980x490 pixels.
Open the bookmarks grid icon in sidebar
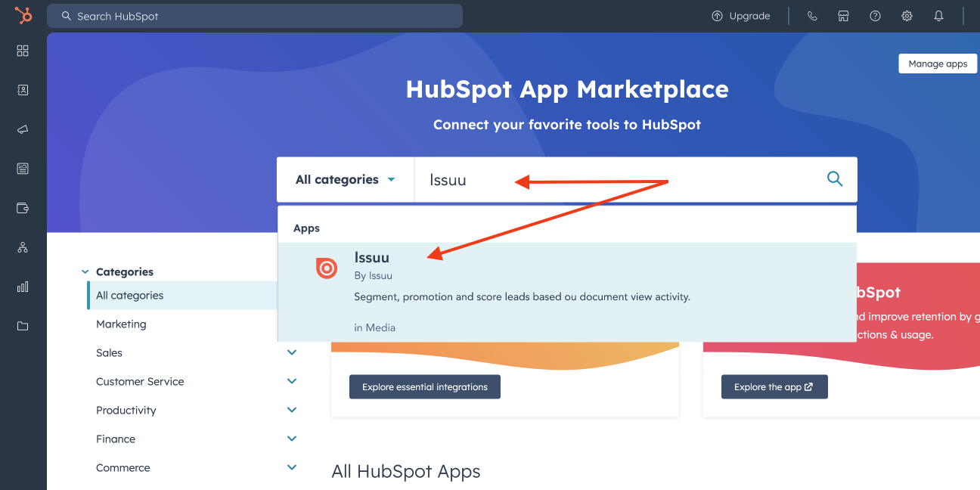23,51
